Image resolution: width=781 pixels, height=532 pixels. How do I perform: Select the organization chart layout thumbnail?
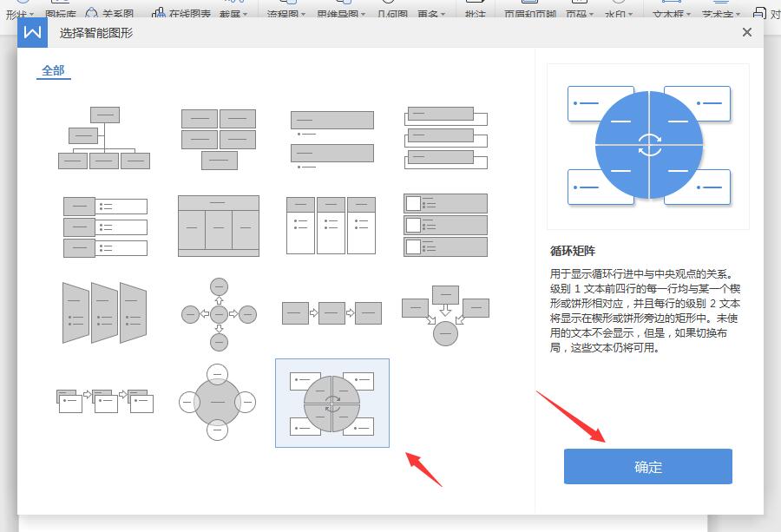(103, 138)
